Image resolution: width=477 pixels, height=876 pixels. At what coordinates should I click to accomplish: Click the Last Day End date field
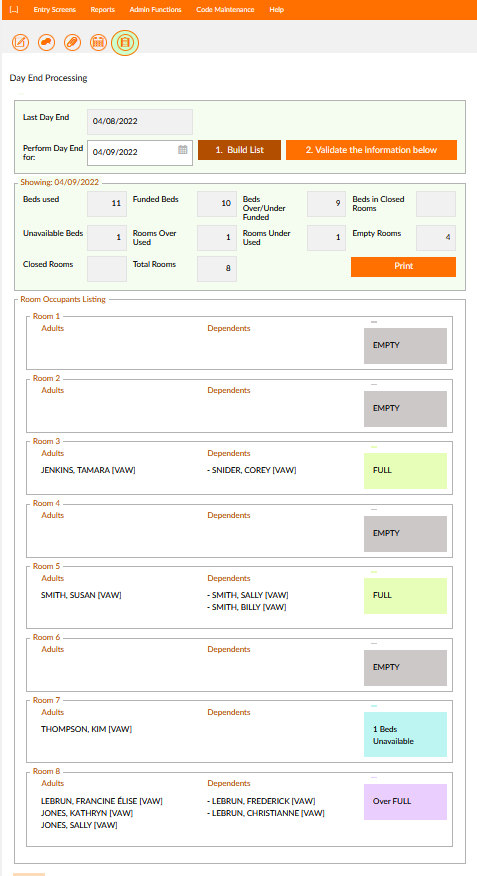(140, 122)
